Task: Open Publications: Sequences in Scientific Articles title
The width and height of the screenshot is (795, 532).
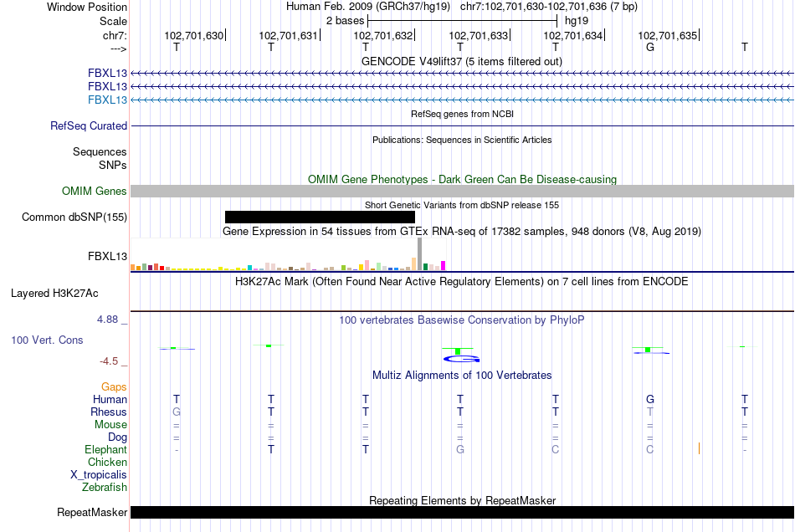Action: pyautogui.click(x=462, y=140)
